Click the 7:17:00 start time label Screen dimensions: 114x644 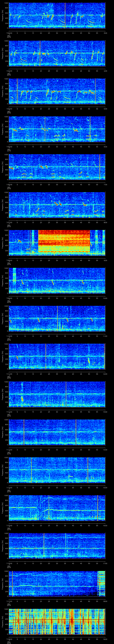tap(9, 601)
